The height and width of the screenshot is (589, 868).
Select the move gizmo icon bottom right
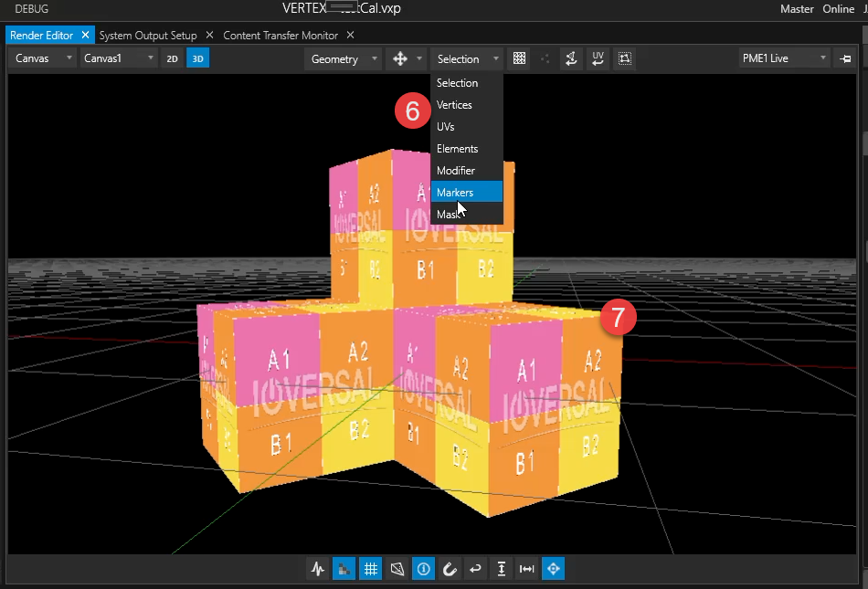(x=553, y=568)
